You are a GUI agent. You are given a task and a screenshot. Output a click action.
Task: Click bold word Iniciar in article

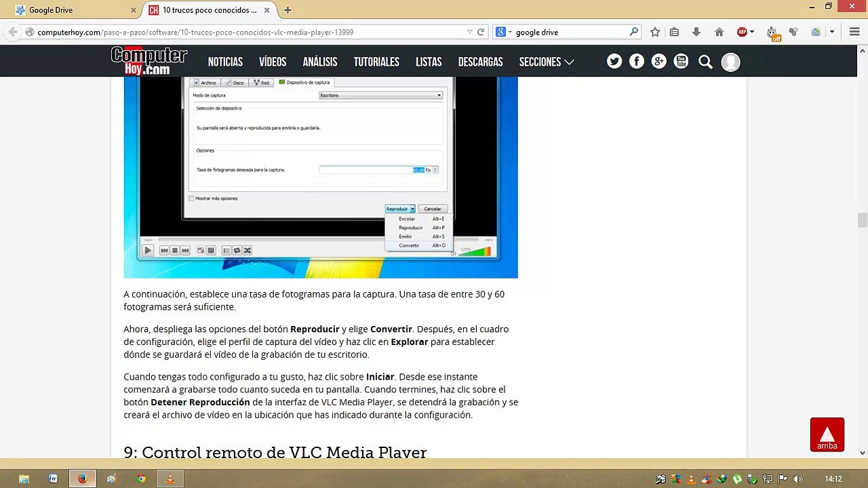[x=380, y=376]
